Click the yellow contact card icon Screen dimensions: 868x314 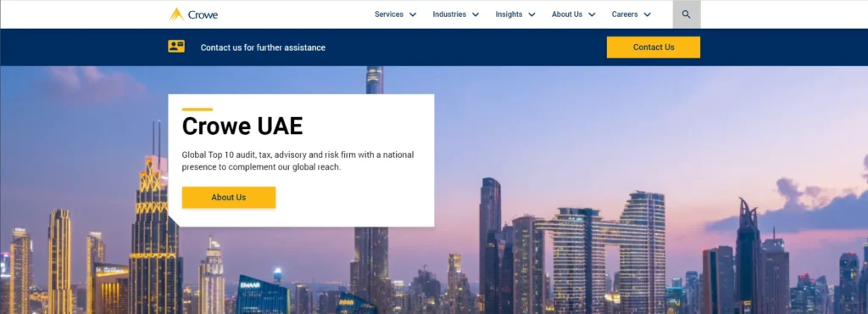pyautogui.click(x=176, y=47)
